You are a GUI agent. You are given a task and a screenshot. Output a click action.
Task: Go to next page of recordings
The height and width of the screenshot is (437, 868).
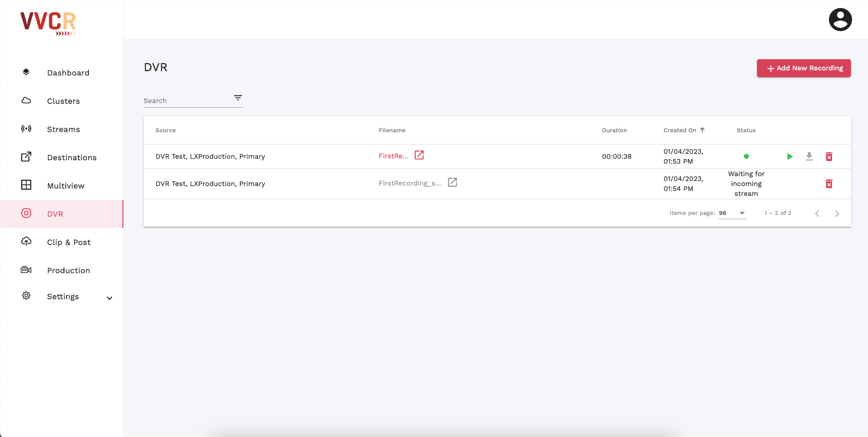coord(837,213)
